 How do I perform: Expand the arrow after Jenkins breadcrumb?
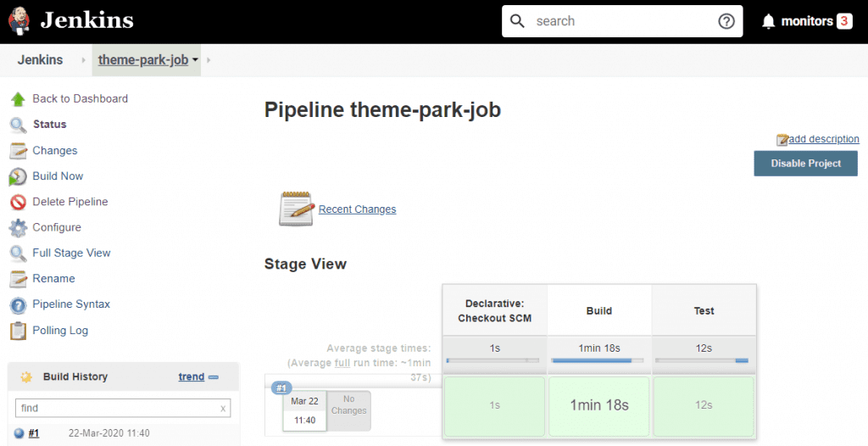coord(83,60)
